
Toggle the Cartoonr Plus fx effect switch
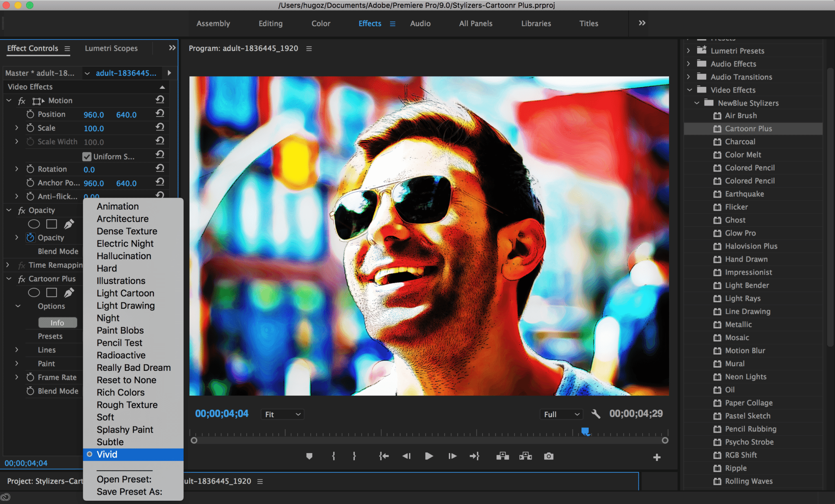click(22, 279)
